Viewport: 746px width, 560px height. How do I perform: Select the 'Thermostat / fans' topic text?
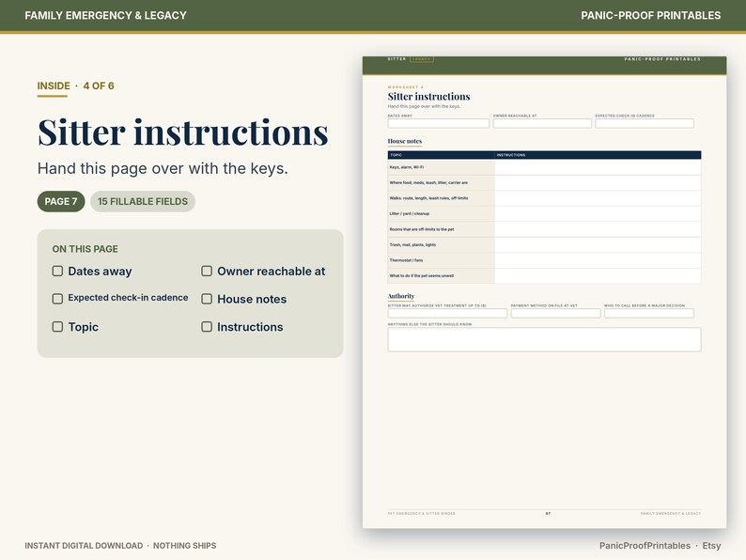[406, 260]
